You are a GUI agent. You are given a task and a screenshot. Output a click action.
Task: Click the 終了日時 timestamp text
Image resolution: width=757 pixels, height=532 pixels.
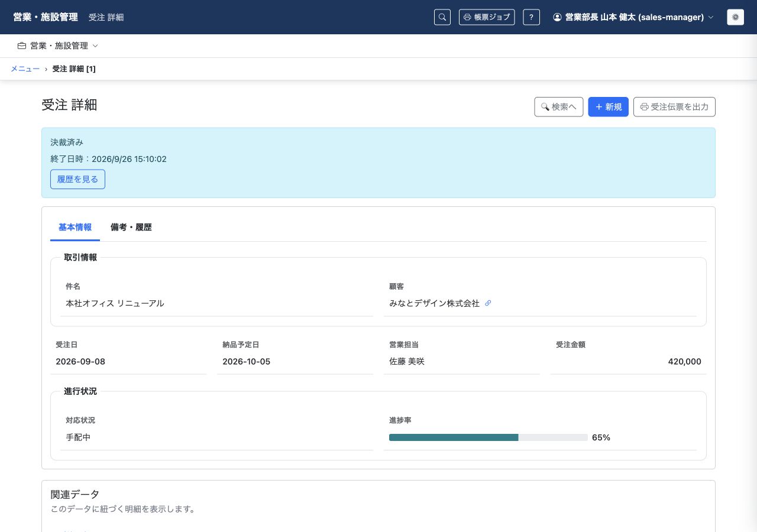click(108, 159)
